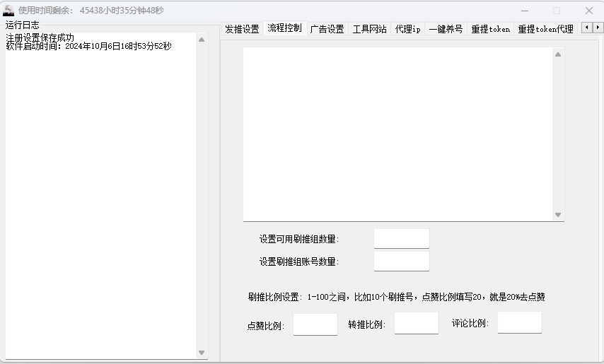Screen dimensions: 604x364
Task: Open the 工具网站 tab
Action: 369,29
